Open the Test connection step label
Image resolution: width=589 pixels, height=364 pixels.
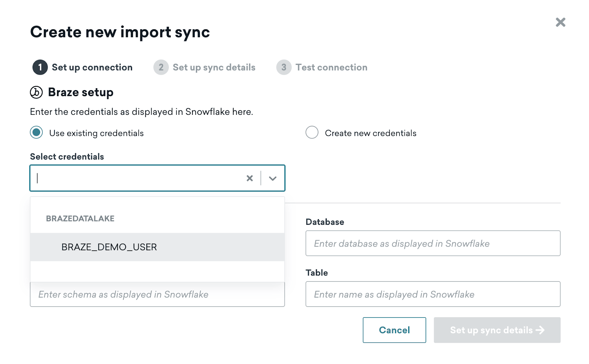(331, 68)
